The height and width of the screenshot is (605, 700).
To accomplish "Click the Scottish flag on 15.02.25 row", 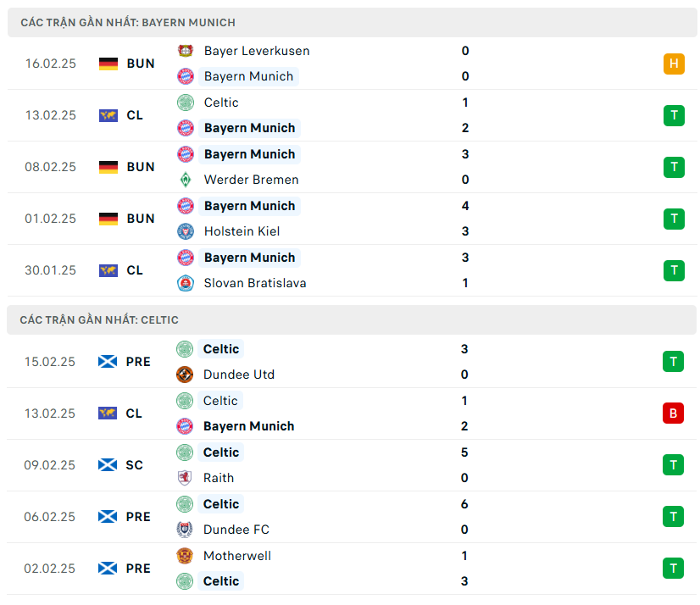I will tap(108, 362).
